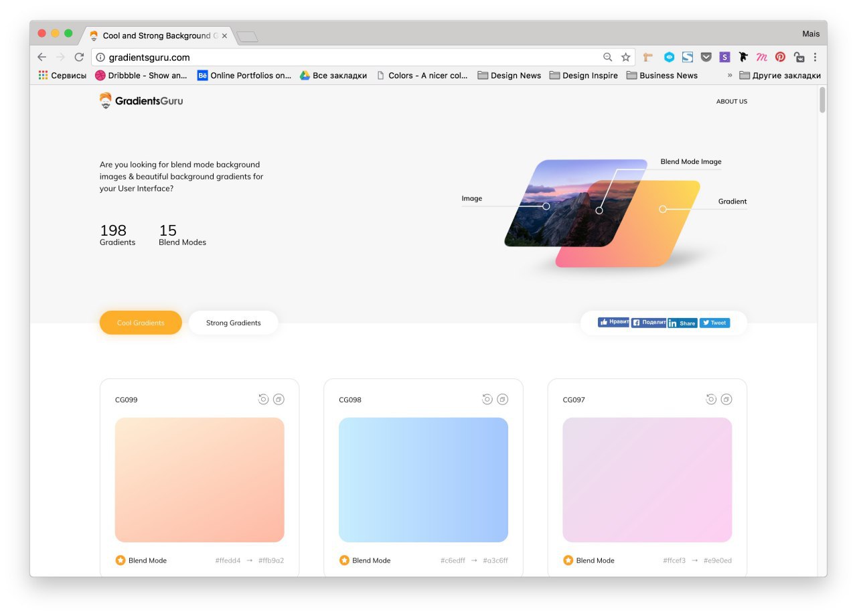857x616 pixels.
Task: Click the #ffb9a2 hex color code
Action: pos(271,560)
